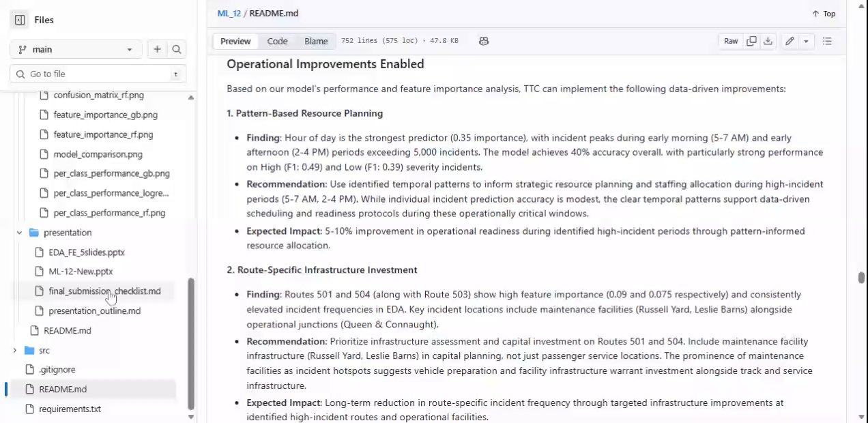
Task: Open the document outline icon
Action: coord(827,41)
